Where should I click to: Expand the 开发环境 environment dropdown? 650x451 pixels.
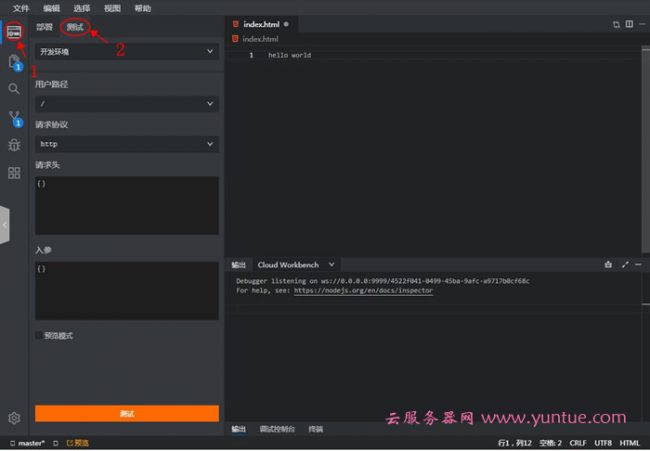126,51
